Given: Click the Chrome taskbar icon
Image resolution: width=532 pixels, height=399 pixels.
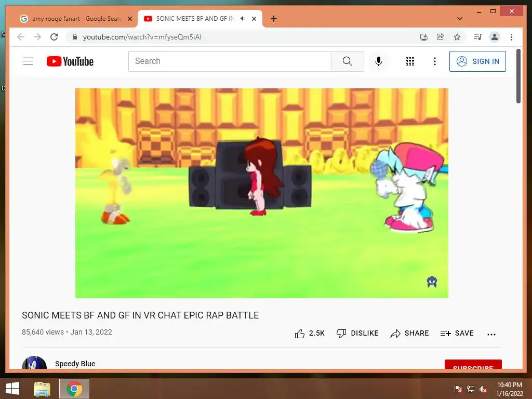Looking at the screenshot, I should (74, 389).
